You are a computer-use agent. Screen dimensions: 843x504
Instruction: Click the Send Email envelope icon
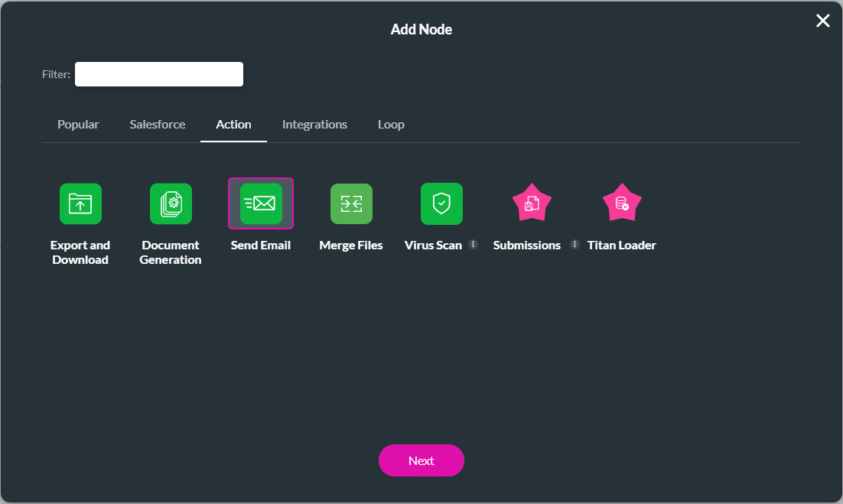[260, 203]
